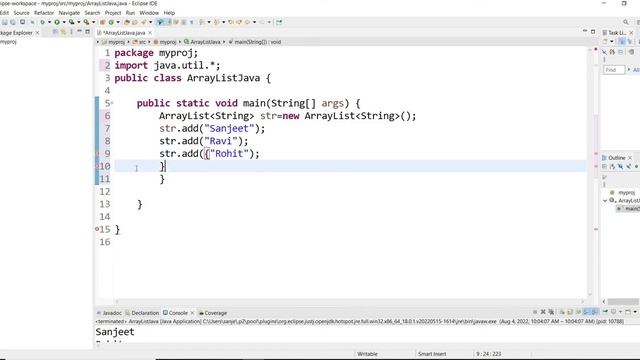
Task: Open the Navigate menu
Action: click(x=69, y=13)
